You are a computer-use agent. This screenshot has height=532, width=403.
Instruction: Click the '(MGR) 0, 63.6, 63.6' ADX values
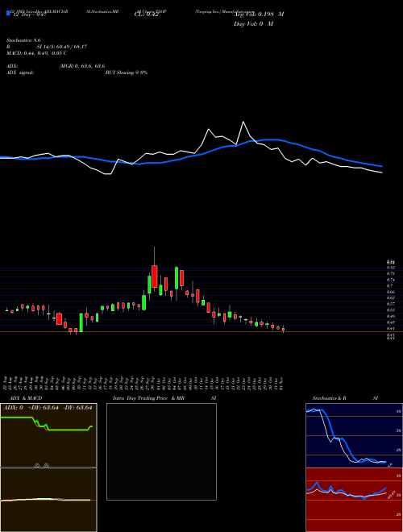[82, 66]
